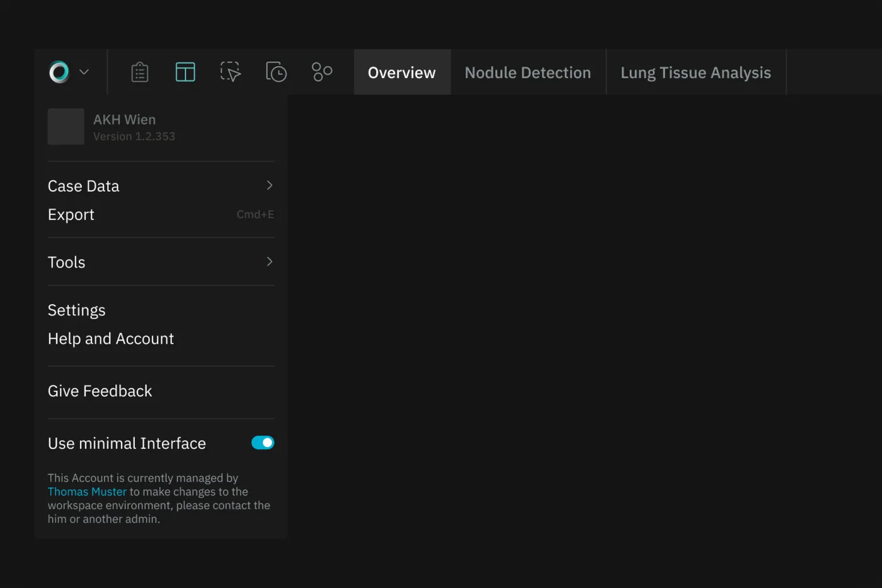
Task: Expand the Case Data chevron arrow
Action: point(270,185)
